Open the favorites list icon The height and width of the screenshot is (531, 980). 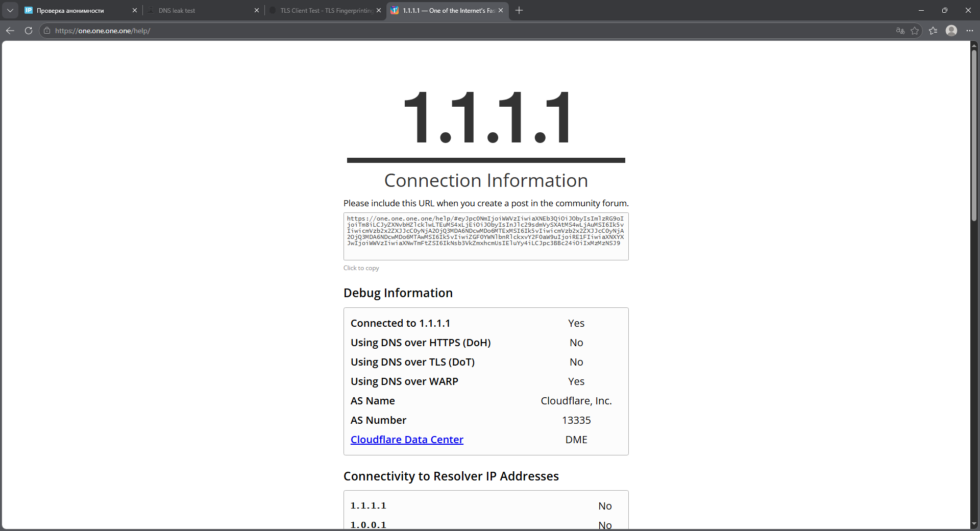point(933,31)
